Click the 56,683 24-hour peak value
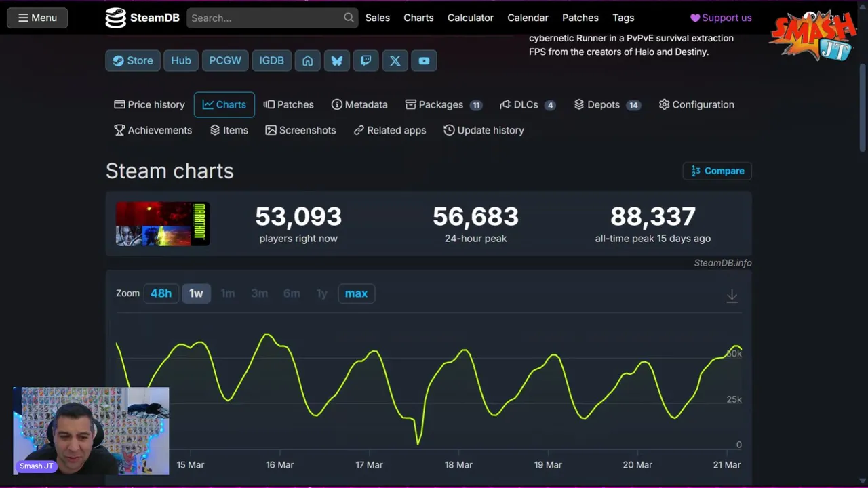Viewport: 868px width, 488px height. point(475,217)
